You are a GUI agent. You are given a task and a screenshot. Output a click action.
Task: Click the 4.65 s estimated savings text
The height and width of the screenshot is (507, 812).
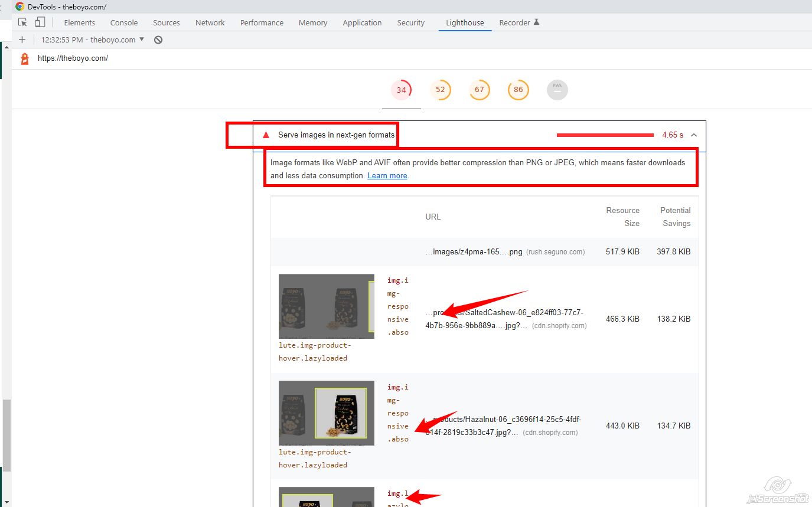[x=673, y=135]
